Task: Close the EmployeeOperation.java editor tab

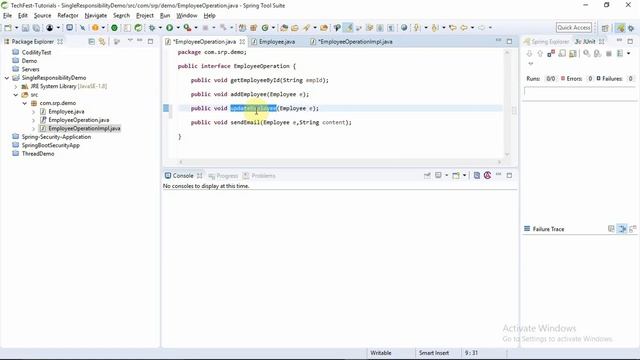Action: 242,42
